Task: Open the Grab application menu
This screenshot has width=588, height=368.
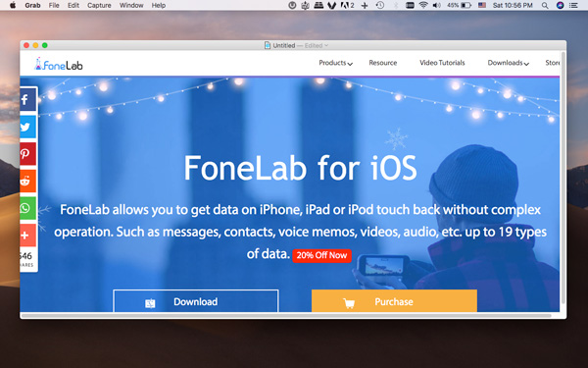Action: point(32,5)
